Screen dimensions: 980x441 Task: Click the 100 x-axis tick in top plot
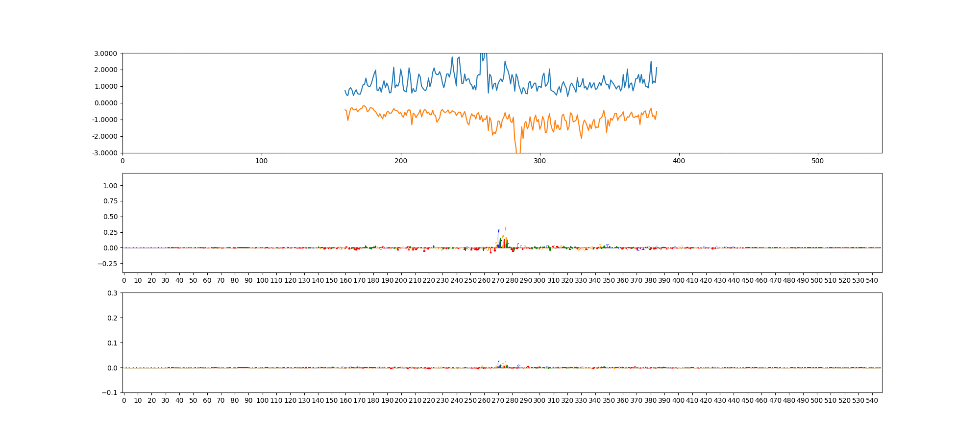pyautogui.click(x=262, y=161)
